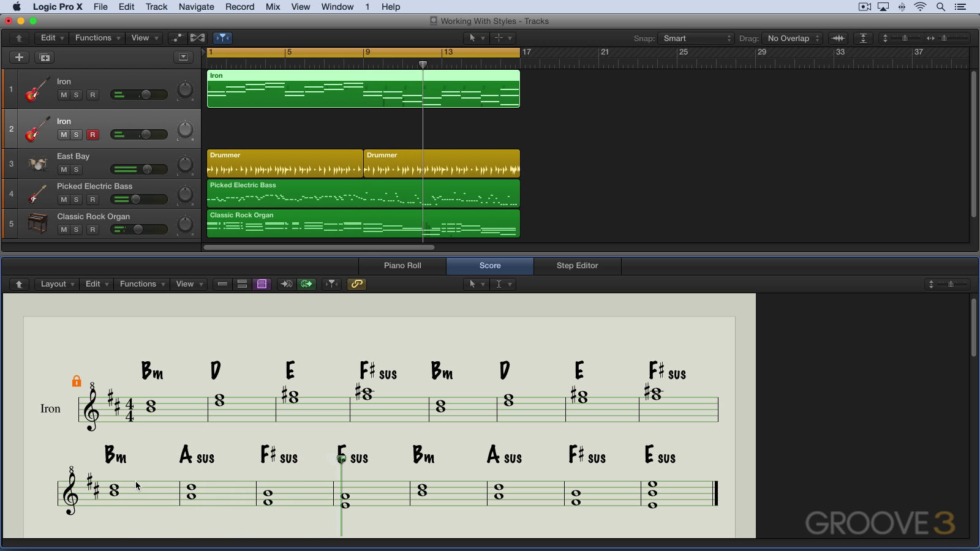
Task: Toggle the Score editor Catch Playhead button
Action: [331, 284]
